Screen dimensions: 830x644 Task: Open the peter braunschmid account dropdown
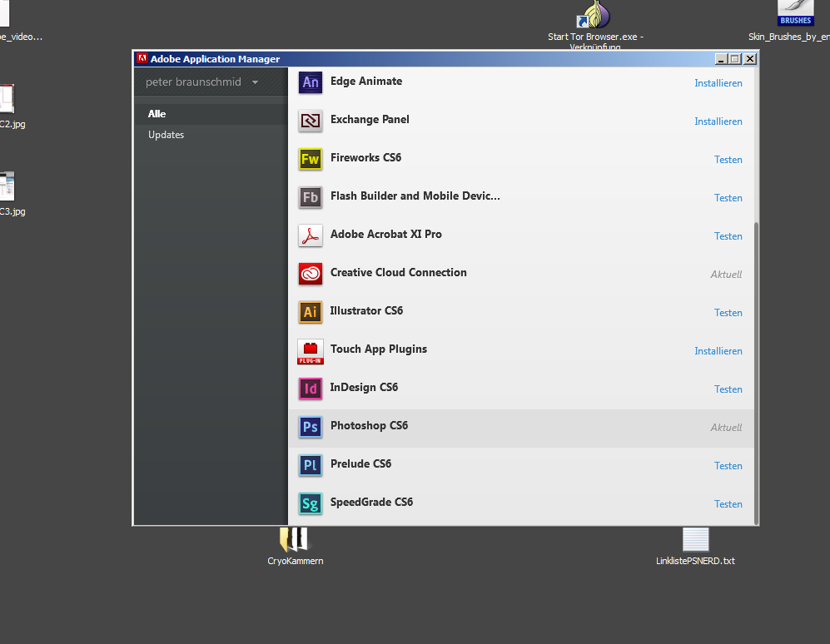tap(201, 82)
